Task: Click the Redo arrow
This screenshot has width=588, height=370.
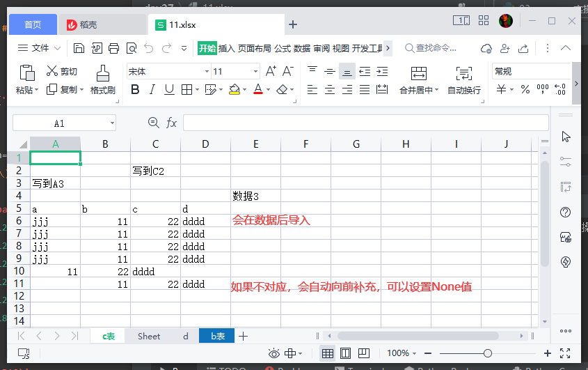Action: [166, 48]
